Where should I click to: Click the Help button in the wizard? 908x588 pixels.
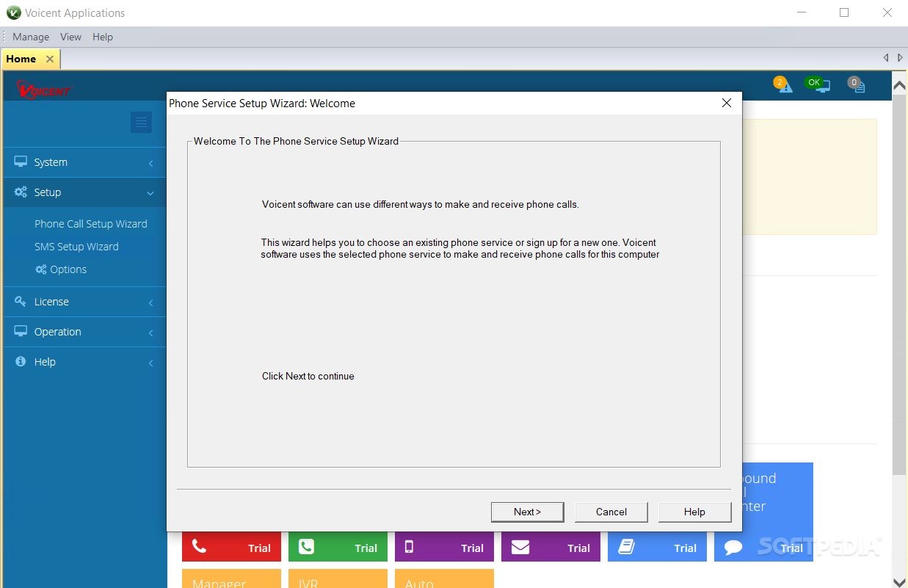tap(694, 512)
